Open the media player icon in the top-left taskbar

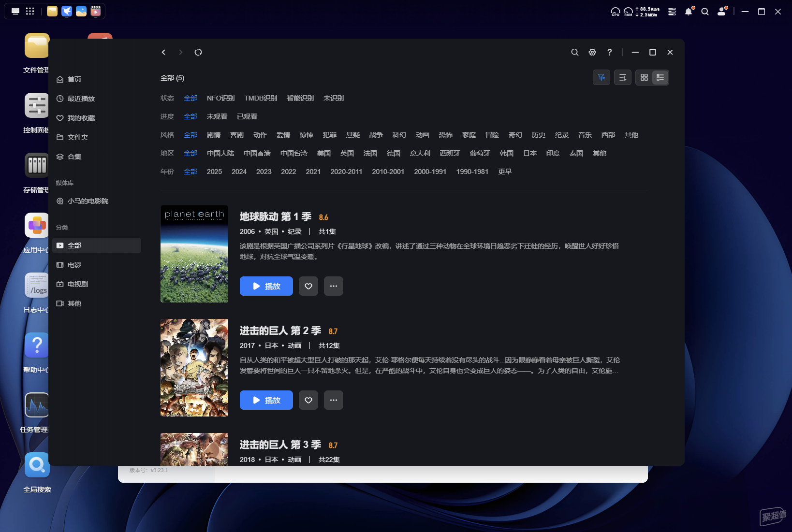click(x=96, y=11)
